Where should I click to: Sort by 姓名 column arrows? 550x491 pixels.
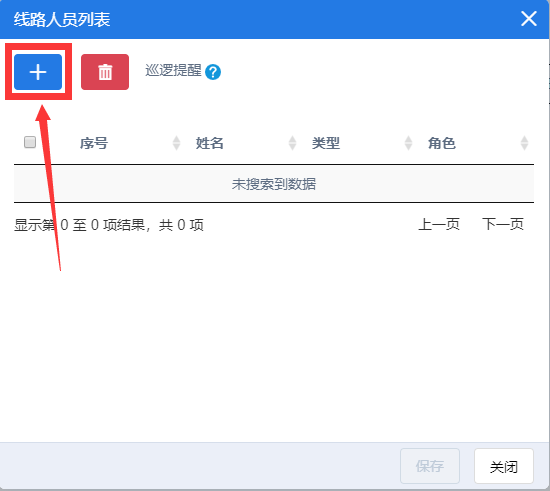(x=292, y=143)
